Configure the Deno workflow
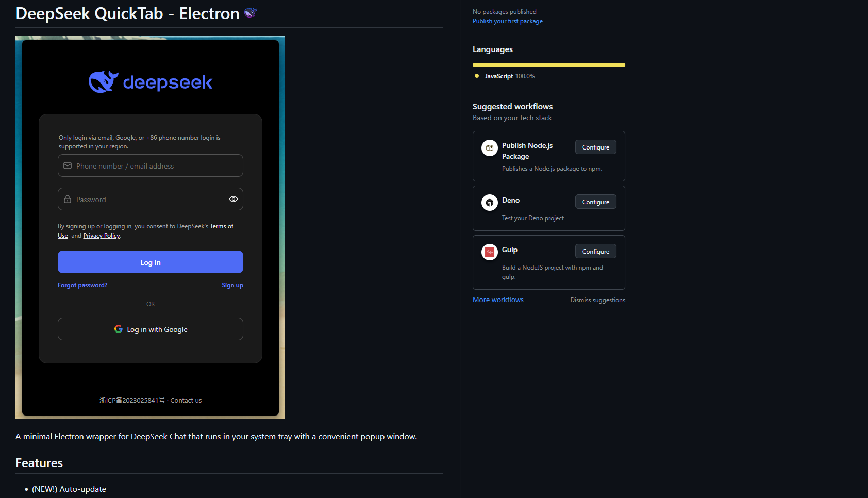 tap(595, 202)
